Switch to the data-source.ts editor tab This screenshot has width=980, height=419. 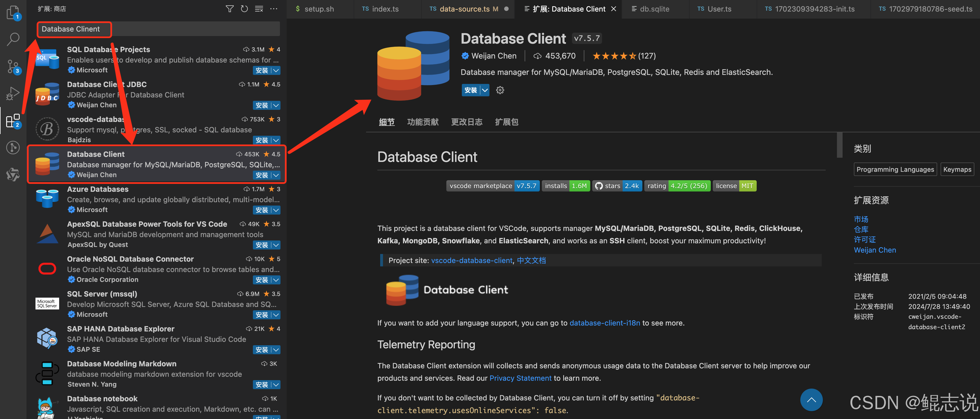pos(468,9)
